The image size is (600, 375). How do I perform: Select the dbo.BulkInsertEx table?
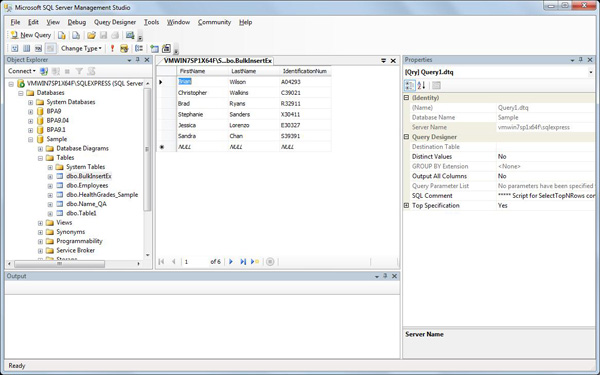(x=89, y=176)
